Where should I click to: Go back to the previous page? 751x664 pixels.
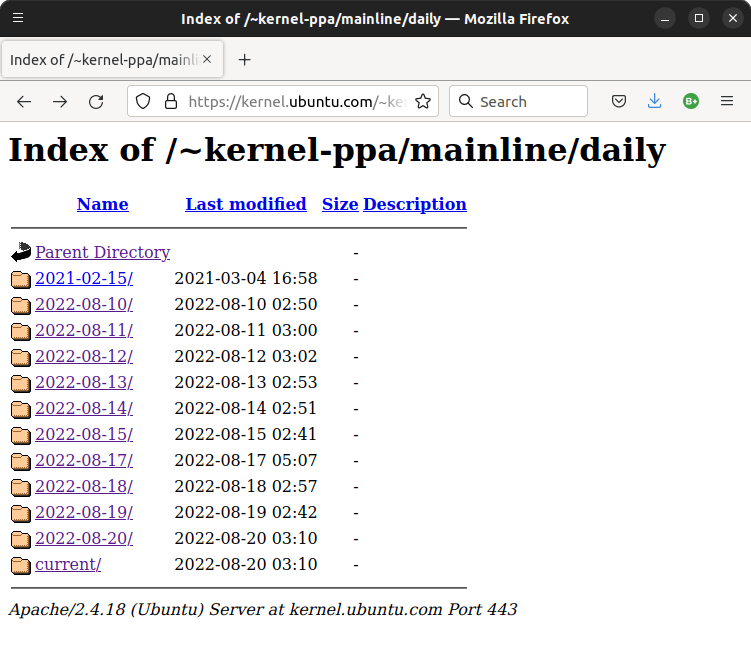[x=24, y=102]
